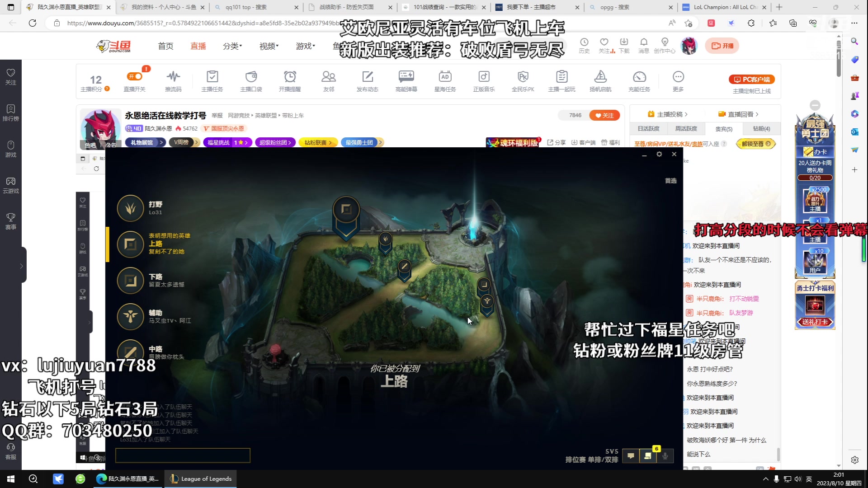
Task: Expand the 福星挑战 badge
Action: pos(227,142)
